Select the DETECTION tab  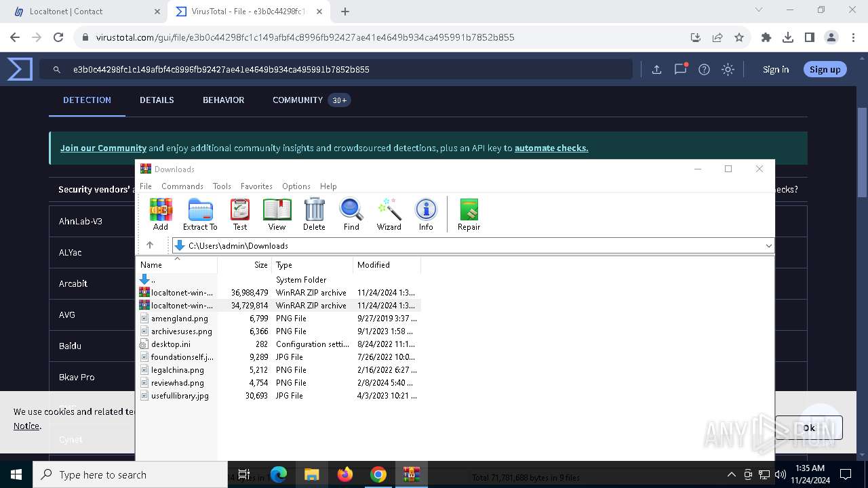coord(87,100)
